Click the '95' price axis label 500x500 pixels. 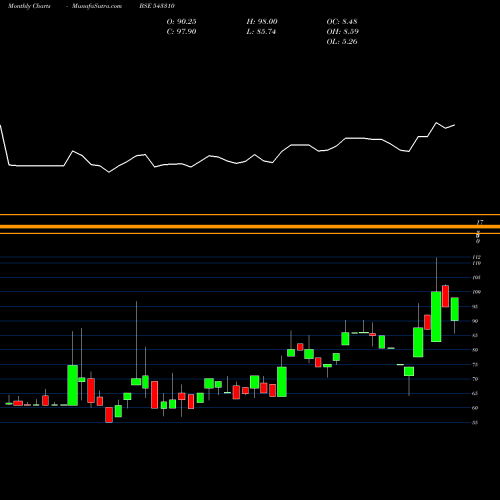click(x=475, y=307)
